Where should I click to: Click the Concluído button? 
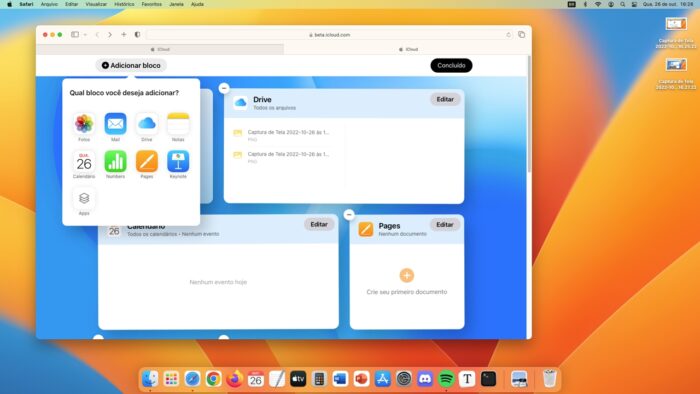pos(451,65)
